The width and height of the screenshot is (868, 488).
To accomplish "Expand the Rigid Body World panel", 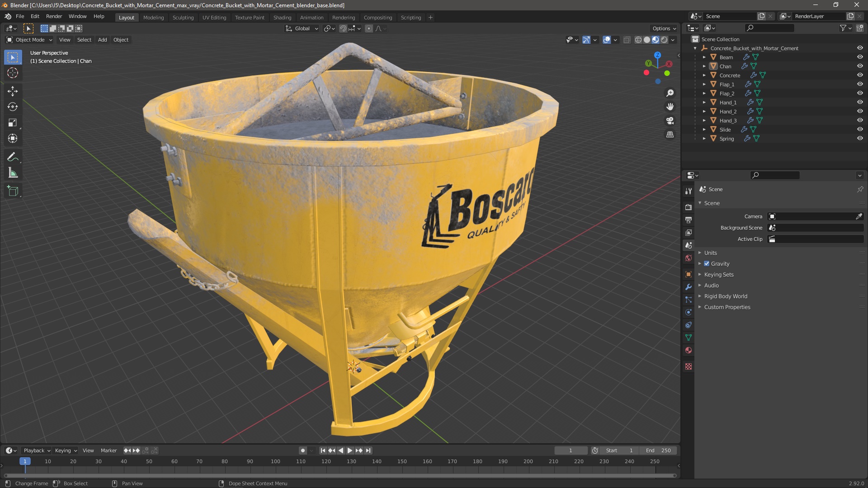I will [726, 296].
